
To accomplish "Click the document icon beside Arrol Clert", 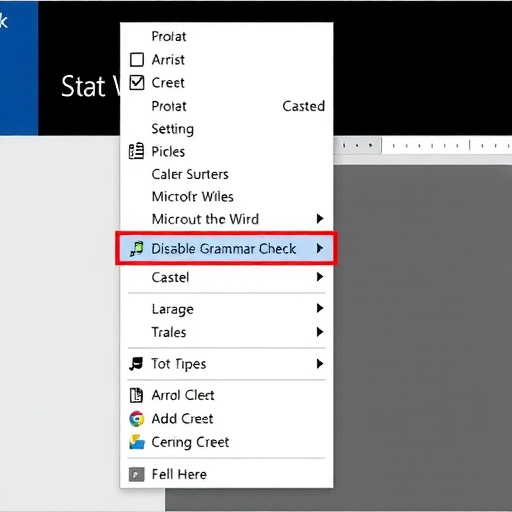I will (x=136, y=395).
